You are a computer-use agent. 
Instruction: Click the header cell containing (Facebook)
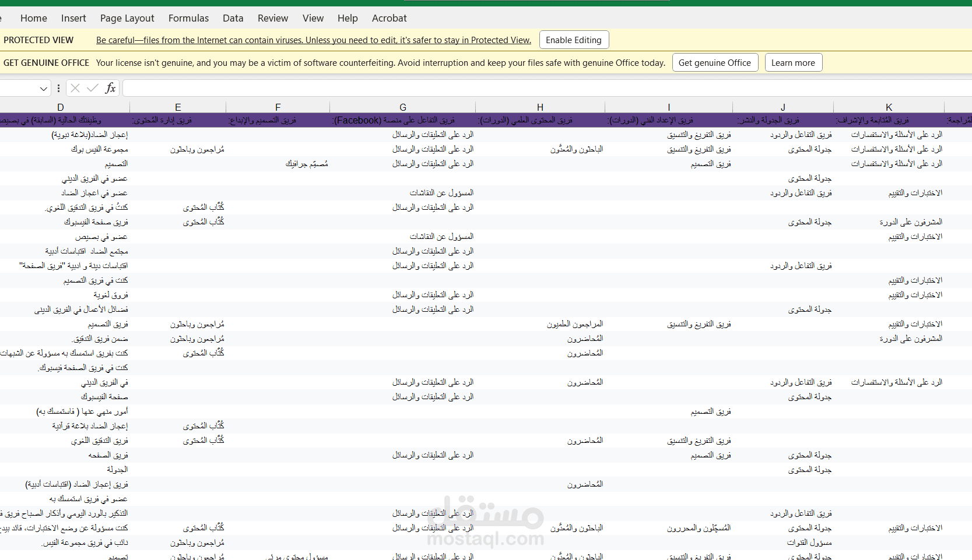[402, 120]
